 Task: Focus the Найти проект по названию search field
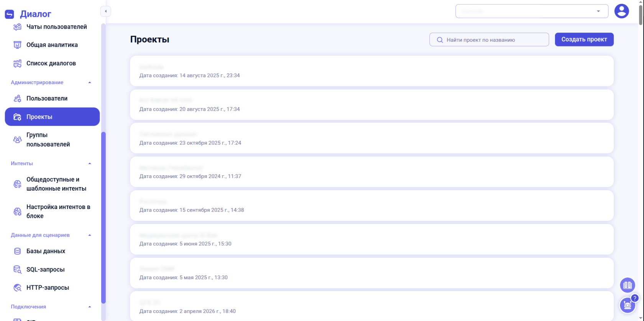(489, 40)
